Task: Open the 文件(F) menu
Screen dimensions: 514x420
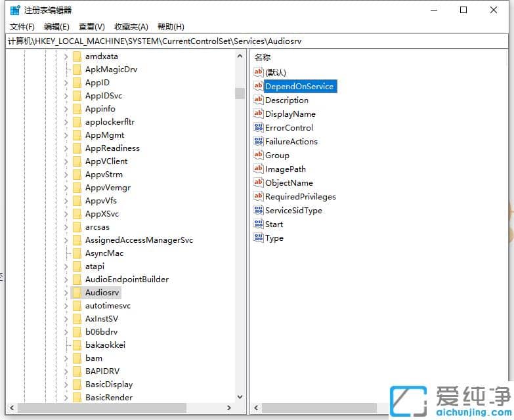Action: 22,27
